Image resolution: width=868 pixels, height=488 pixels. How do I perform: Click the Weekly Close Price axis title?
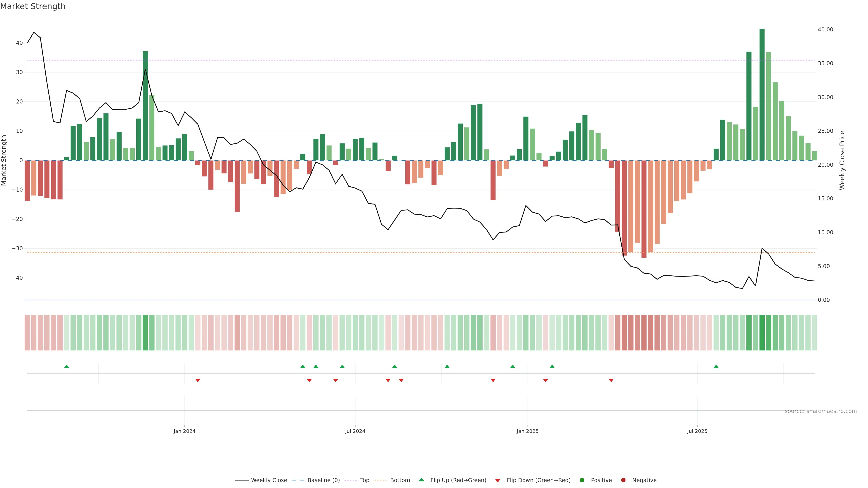point(842,160)
